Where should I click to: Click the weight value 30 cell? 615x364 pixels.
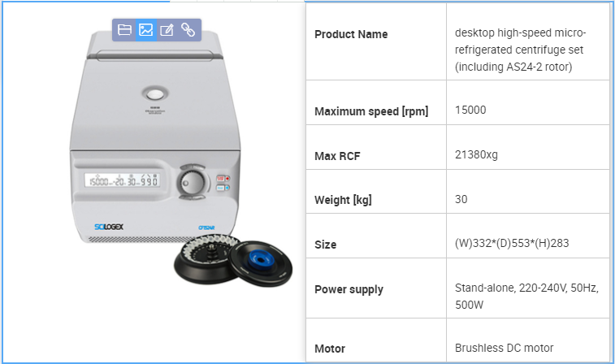point(528,192)
